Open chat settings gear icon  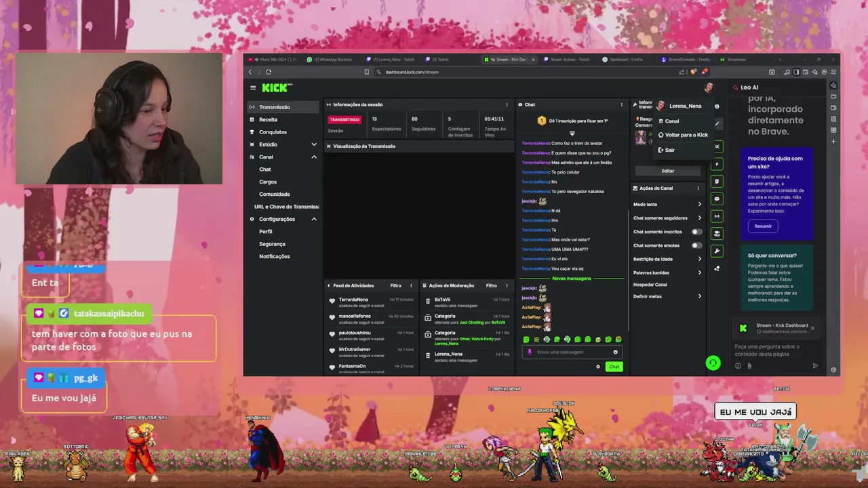coord(598,367)
